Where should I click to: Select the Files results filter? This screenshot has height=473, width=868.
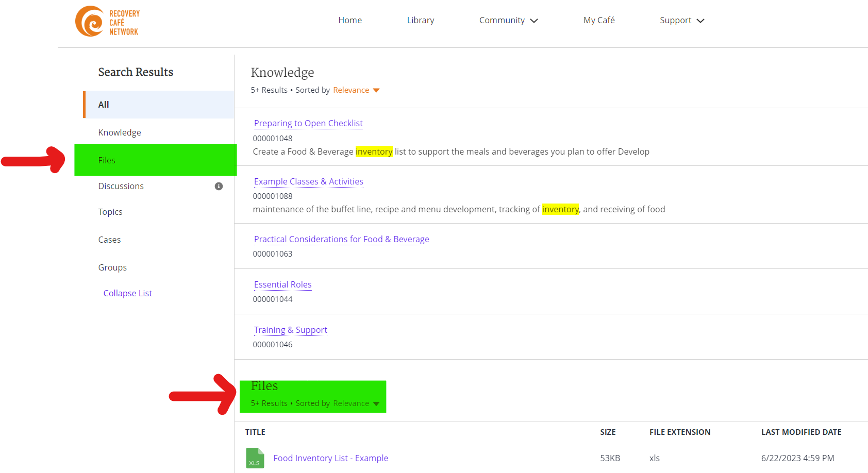tap(107, 160)
